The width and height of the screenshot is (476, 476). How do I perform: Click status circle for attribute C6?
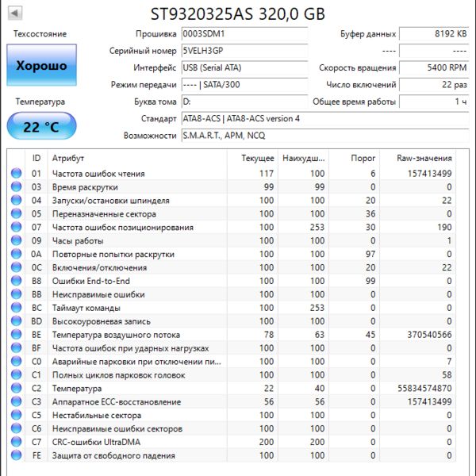tap(17, 428)
